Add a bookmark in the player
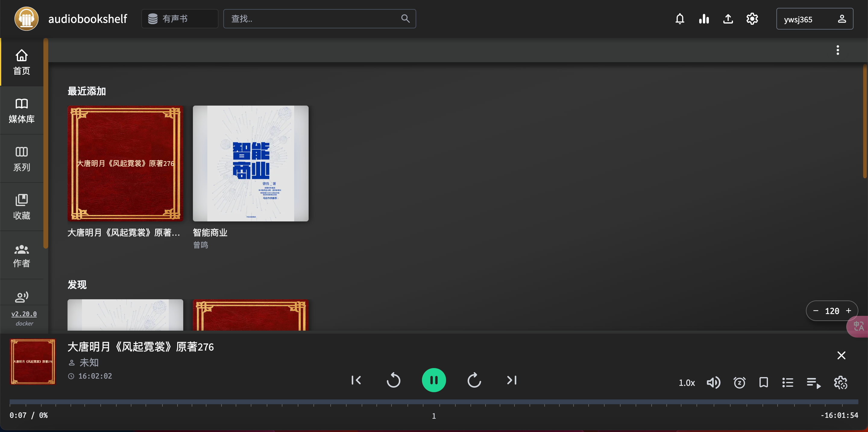 [x=763, y=383]
